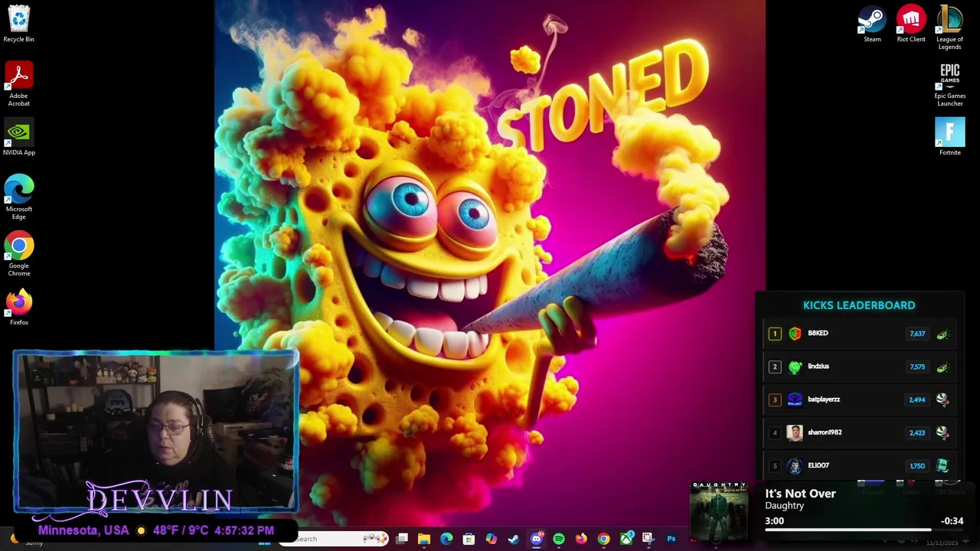
Task: Click the taskbar Search box
Action: pos(333,539)
